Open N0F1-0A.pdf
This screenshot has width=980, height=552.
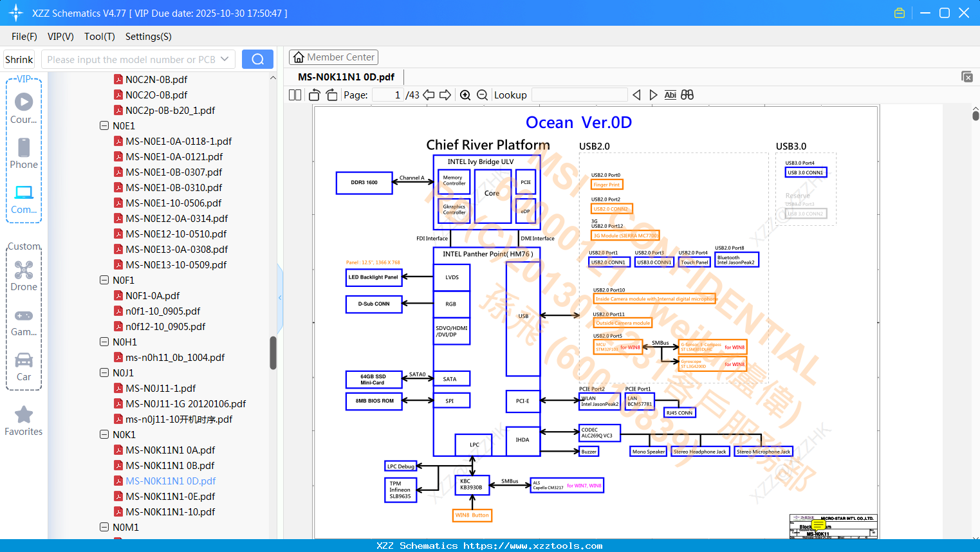[x=153, y=296]
